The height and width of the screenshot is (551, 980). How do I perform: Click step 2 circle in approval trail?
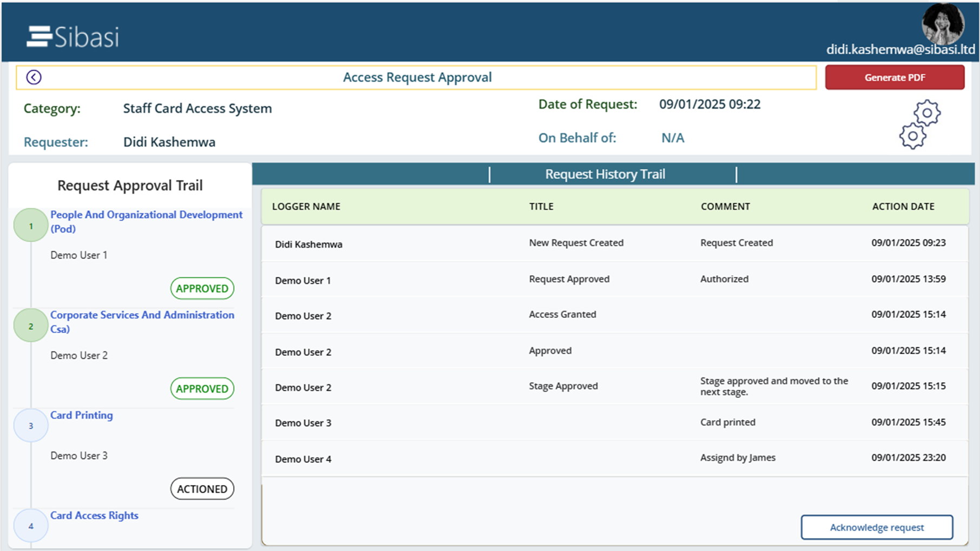pyautogui.click(x=31, y=326)
